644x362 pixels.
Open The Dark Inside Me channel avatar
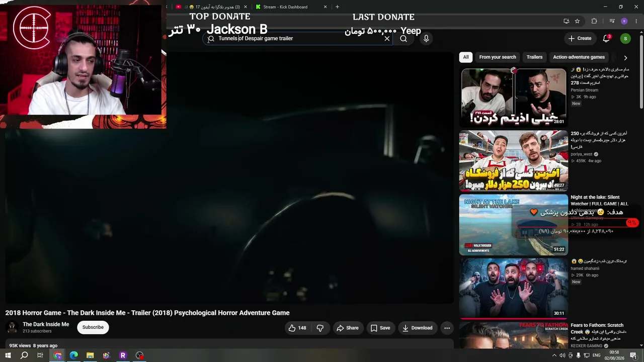[12, 327]
